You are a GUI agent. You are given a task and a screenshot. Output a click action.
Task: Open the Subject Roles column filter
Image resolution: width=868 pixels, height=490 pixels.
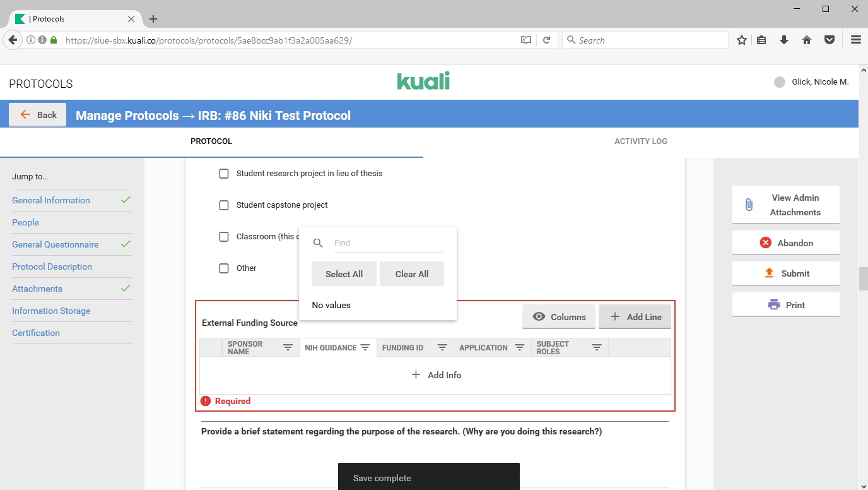[x=596, y=348]
